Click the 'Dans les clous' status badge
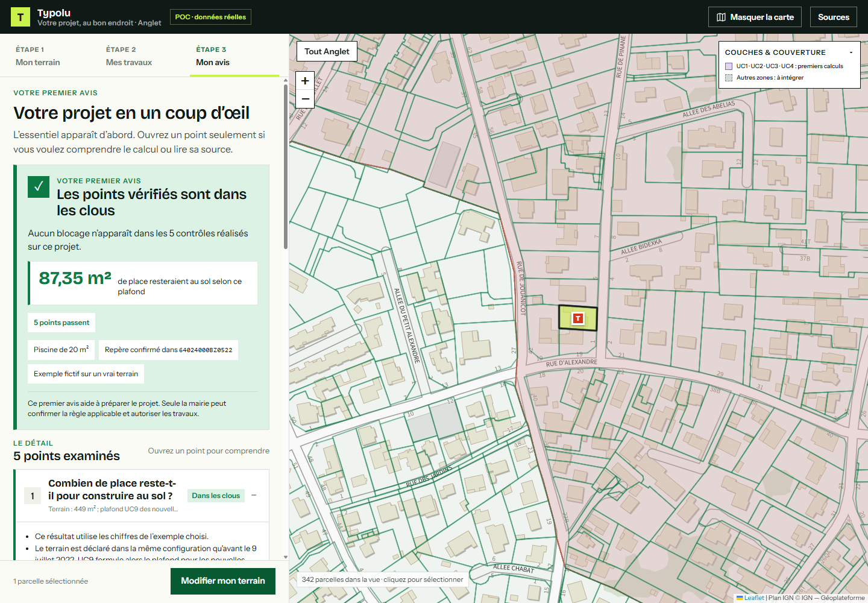This screenshot has height=603, width=868. (x=216, y=496)
